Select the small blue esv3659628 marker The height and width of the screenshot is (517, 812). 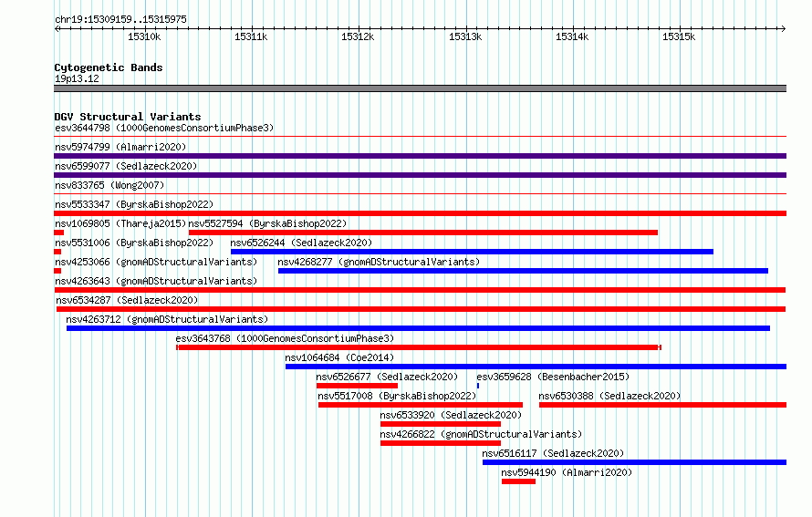point(477,386)
